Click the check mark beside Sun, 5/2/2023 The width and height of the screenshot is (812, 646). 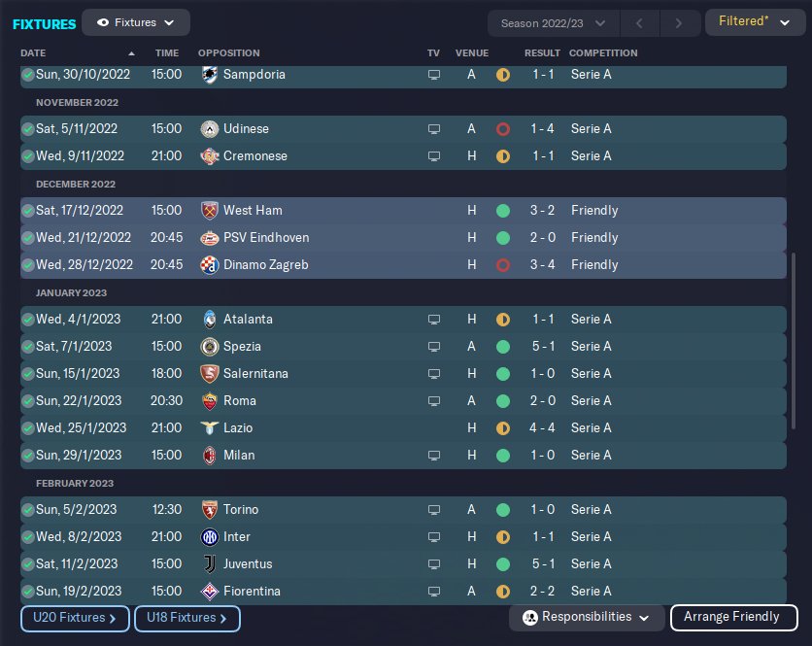[27, 509]
